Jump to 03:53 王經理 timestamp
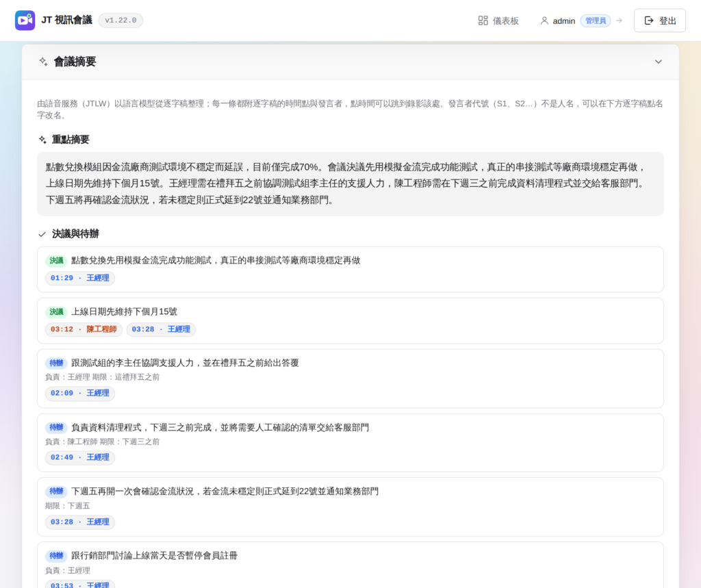Screen dimensions: 701x588 click(x=80, y=584)
